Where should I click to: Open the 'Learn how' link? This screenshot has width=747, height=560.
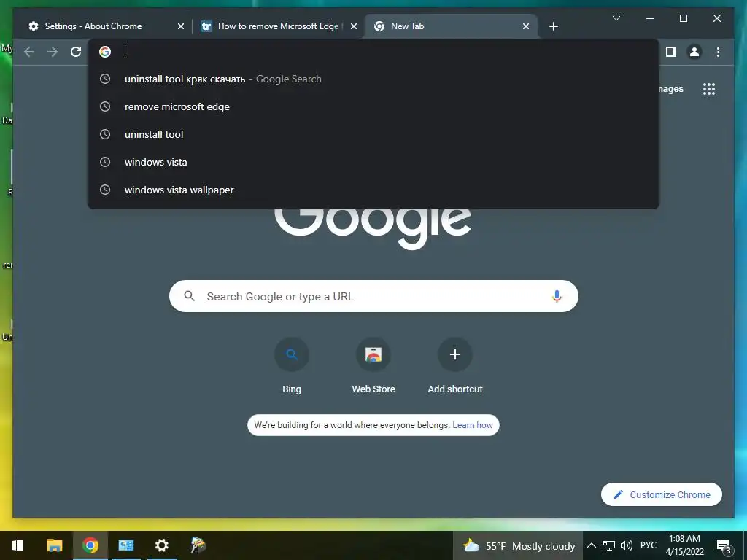coord(472,425)
